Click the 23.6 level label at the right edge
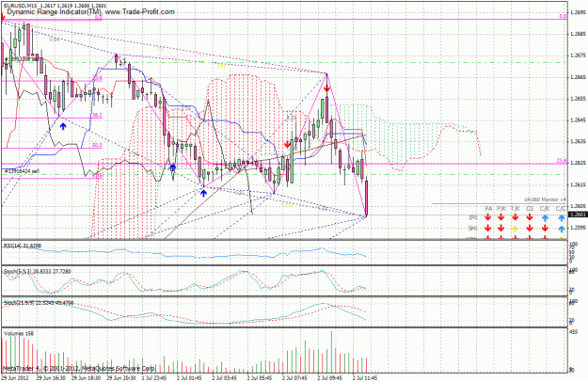Image resolution: width=588 pixels, height=382 pixels. tap(561, 161)
